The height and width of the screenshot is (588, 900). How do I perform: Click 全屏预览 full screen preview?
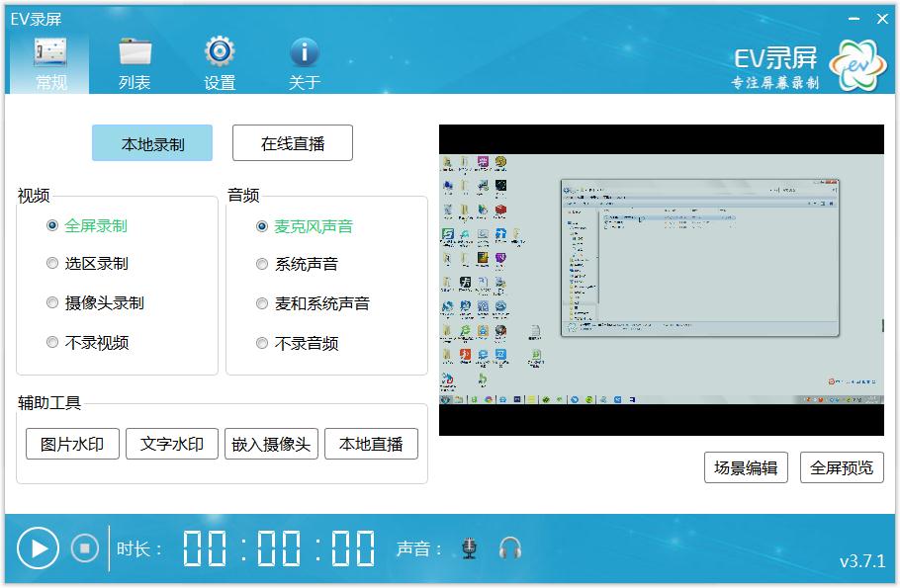[x=842, y=468]
